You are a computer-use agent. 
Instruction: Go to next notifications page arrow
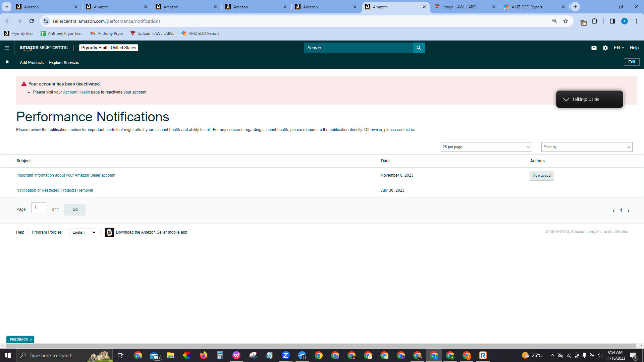tap(628, 211)
